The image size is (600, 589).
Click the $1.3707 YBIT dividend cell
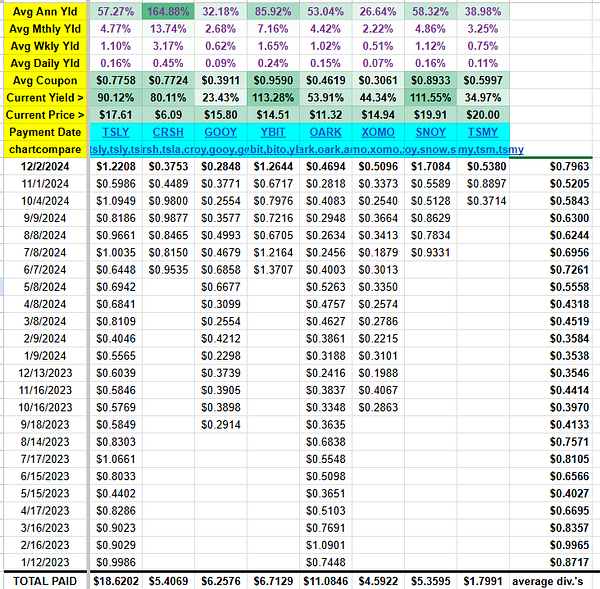(x=273, y=270)
